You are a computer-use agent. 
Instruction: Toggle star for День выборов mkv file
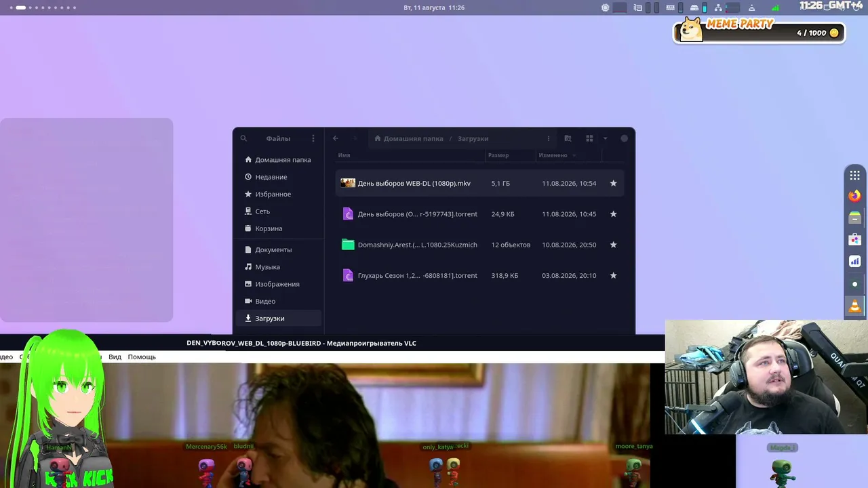pyautogui.click(x=613, y=183)
